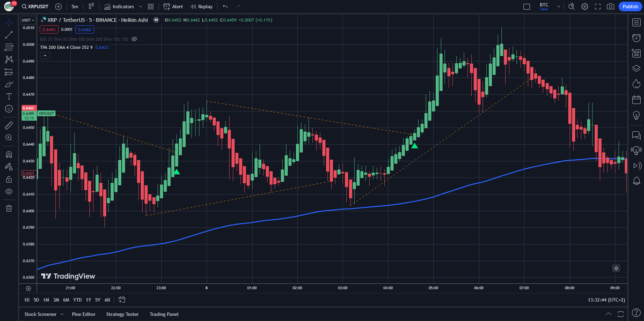Set time range to YTD
The height and width of the screenshot is (321, 644).
pos(78,300)
